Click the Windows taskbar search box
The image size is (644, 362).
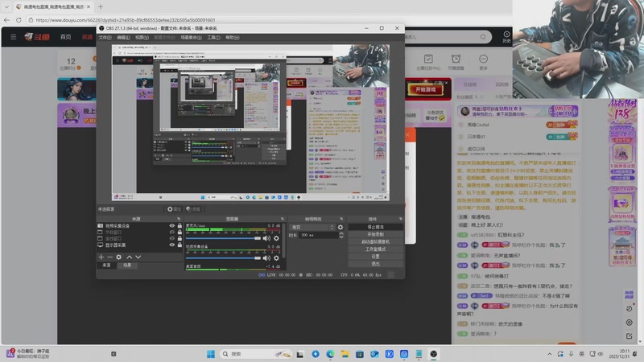pyautogui.click(x=256, y=354)
